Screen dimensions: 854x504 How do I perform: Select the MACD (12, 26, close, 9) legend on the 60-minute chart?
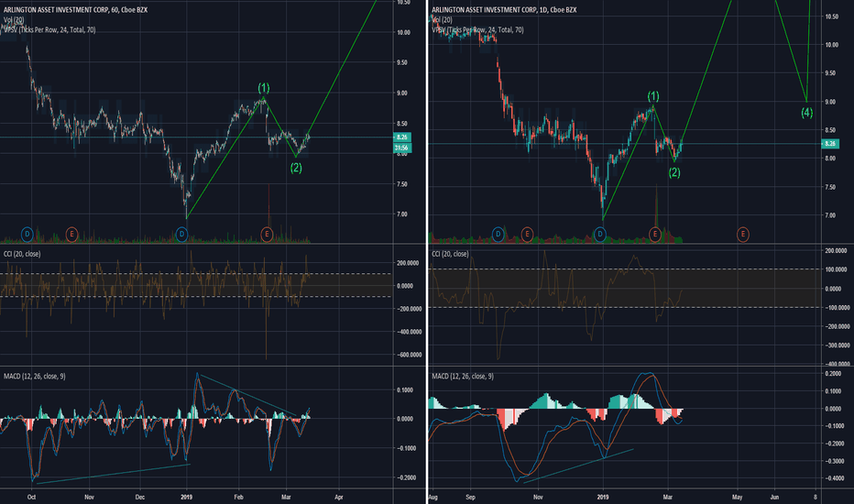34,377
